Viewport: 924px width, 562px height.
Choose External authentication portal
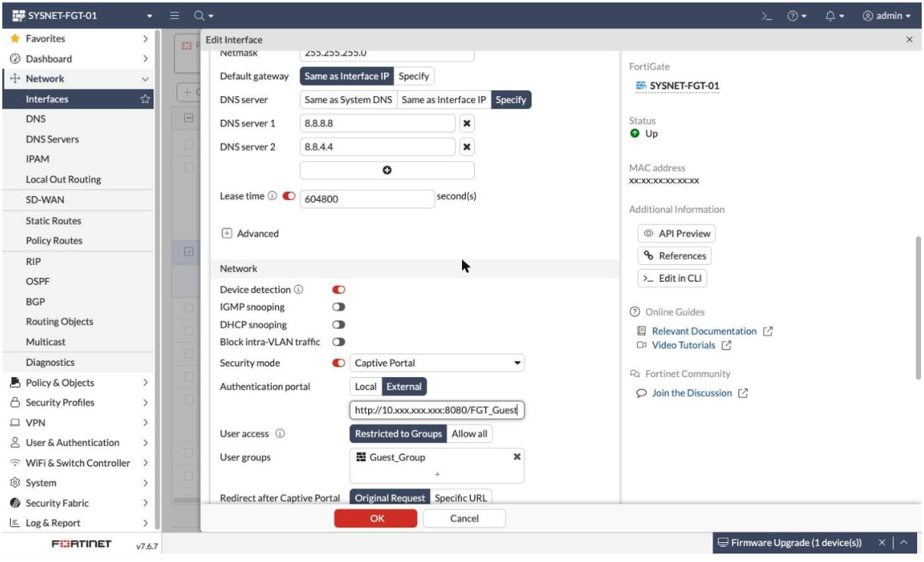[x=404, y=386]
